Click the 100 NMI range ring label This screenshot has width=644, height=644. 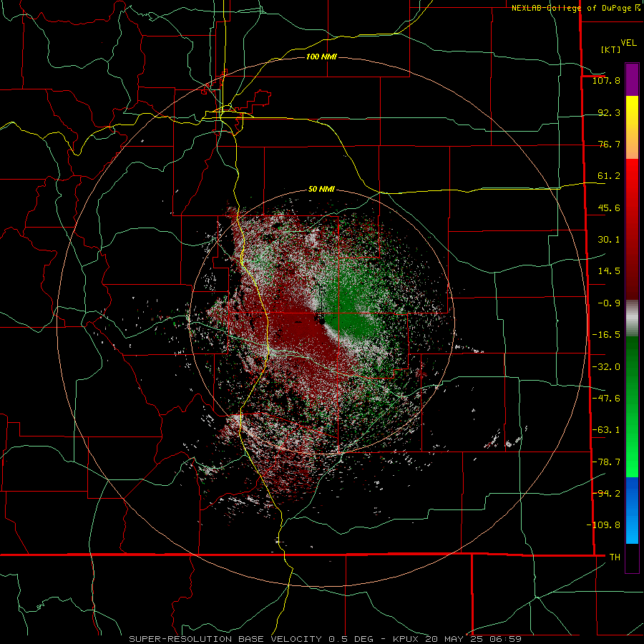(x=321, y=57)
